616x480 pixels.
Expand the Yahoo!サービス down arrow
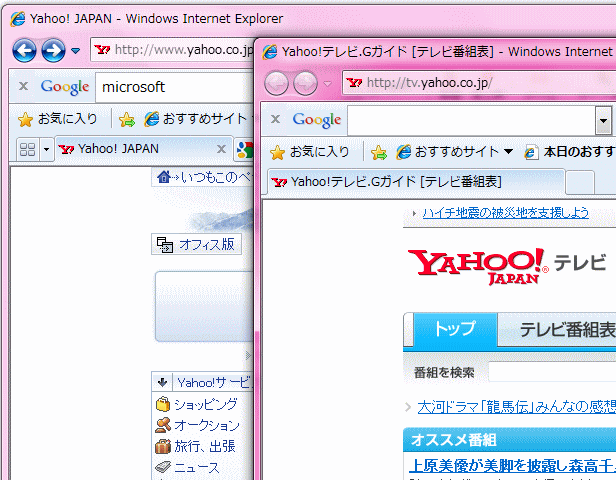click(162, 382)
